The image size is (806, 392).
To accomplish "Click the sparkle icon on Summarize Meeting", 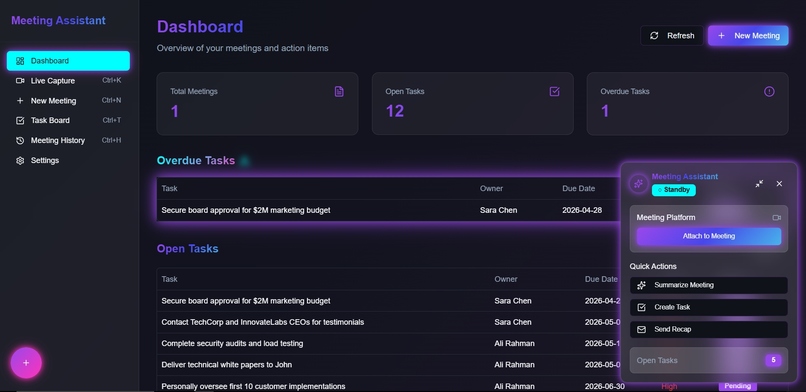I will coord(642,285).
